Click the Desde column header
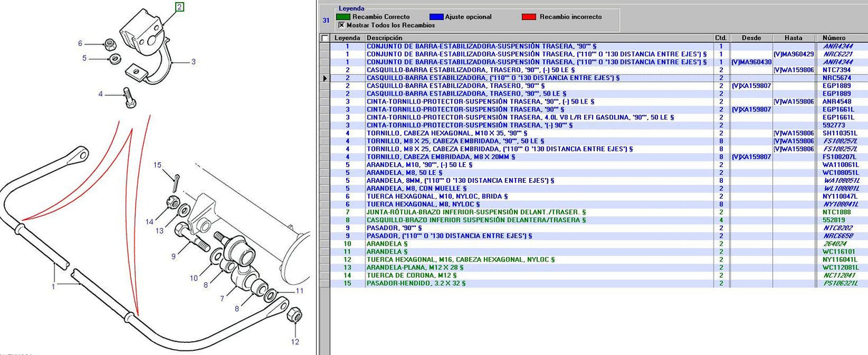Viewport: 868px width, 355px height. tap(751, 38)
